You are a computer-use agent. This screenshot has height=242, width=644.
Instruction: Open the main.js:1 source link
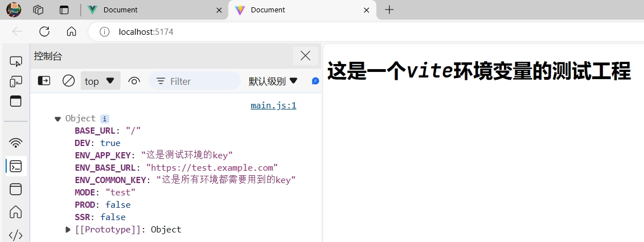coord(273,106)
